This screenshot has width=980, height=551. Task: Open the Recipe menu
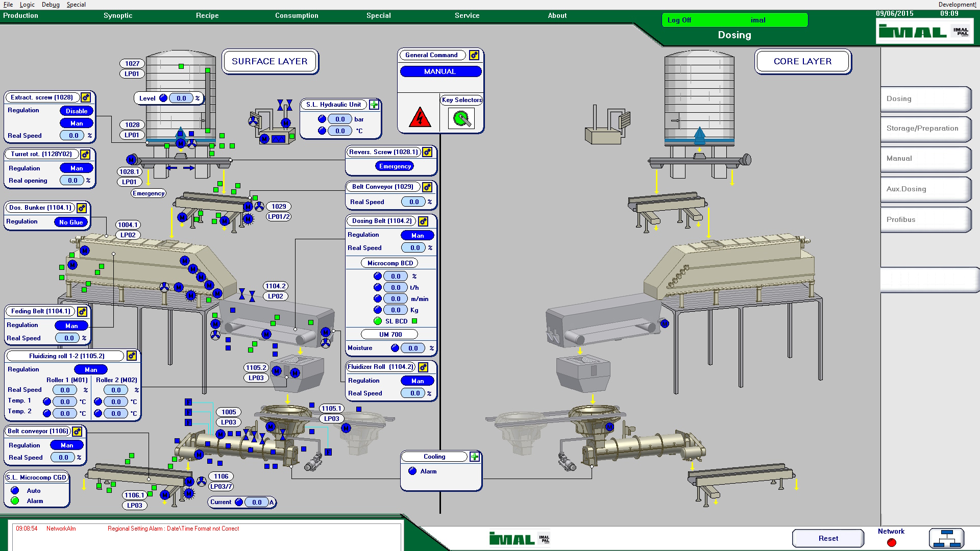[x=207, y=15]
